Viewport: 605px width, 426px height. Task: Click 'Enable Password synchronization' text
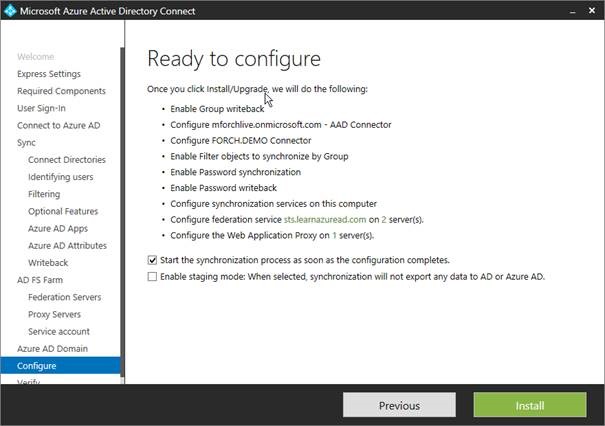235,172
